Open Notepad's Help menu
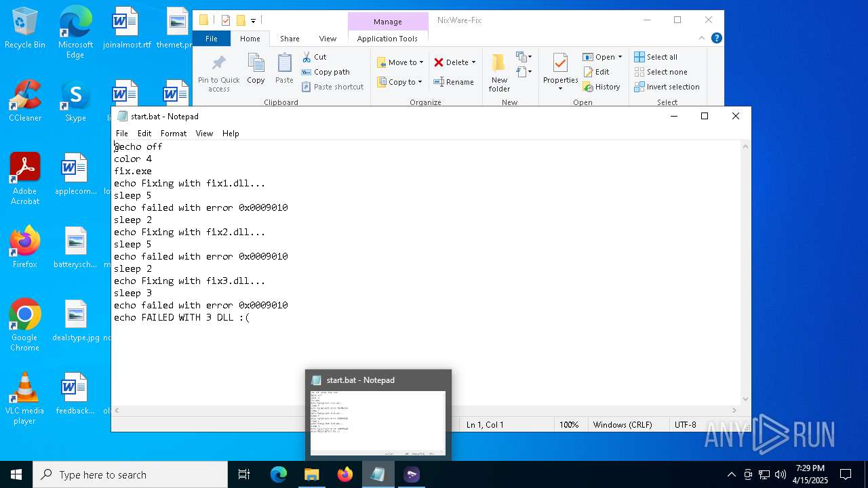 pyautogui.click(x=231, y=134)
